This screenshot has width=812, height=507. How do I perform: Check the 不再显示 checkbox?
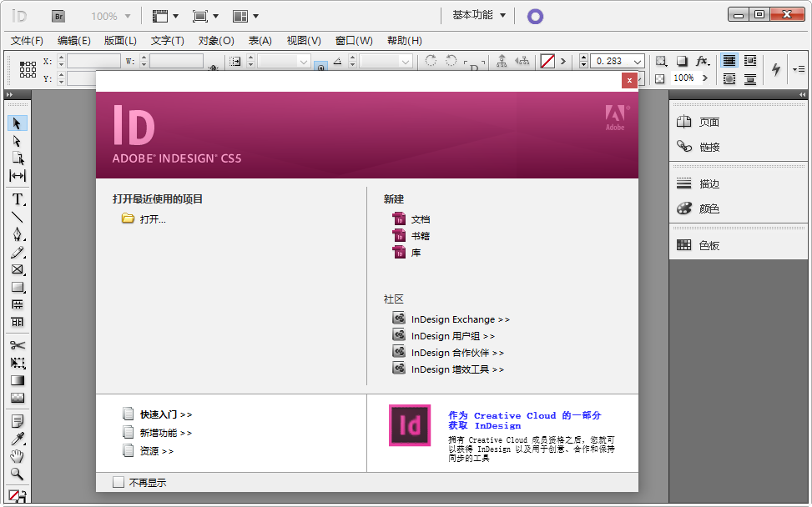[118, 482]
